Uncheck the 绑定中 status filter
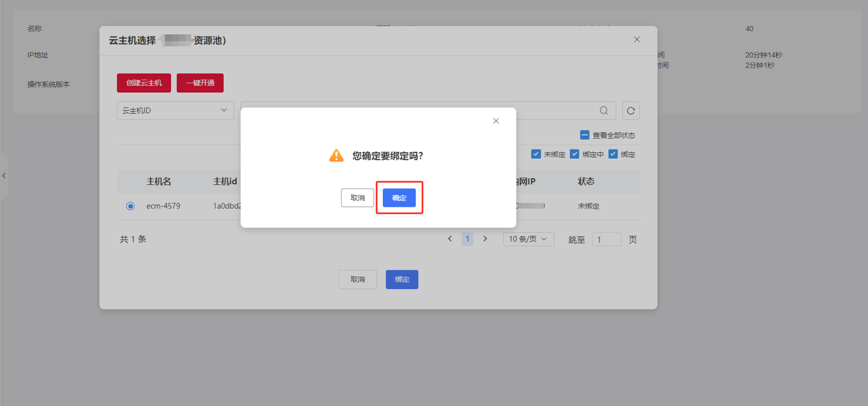868x406 pixels. (x=574, y=153)
